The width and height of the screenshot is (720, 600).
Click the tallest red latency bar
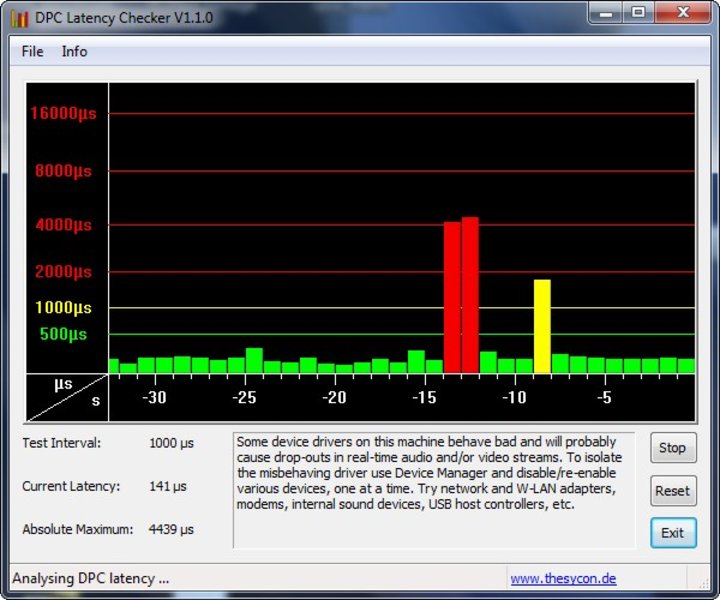[470, 295]
